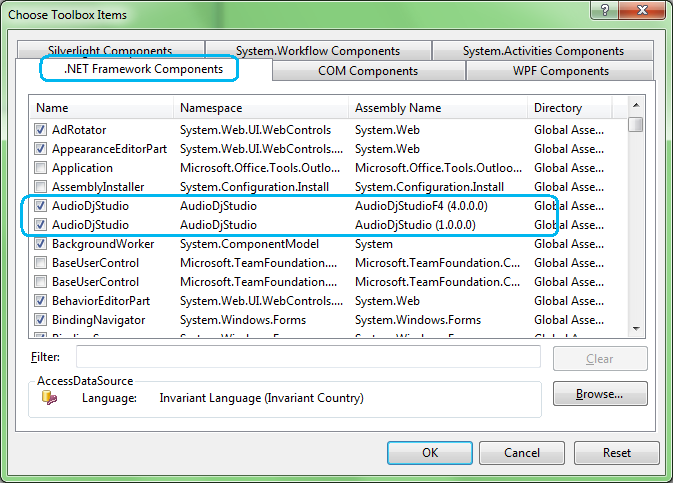Screen dimensions: 673x483
Task: Click the AccessDataSource component icon
Action: [49, 398]
